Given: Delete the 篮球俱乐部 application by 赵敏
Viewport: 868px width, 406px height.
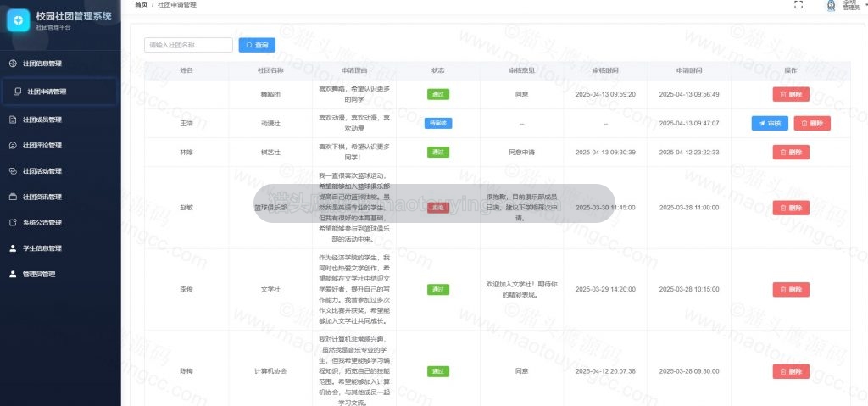Looking at the screenshot, I should (x=791, y=208).
